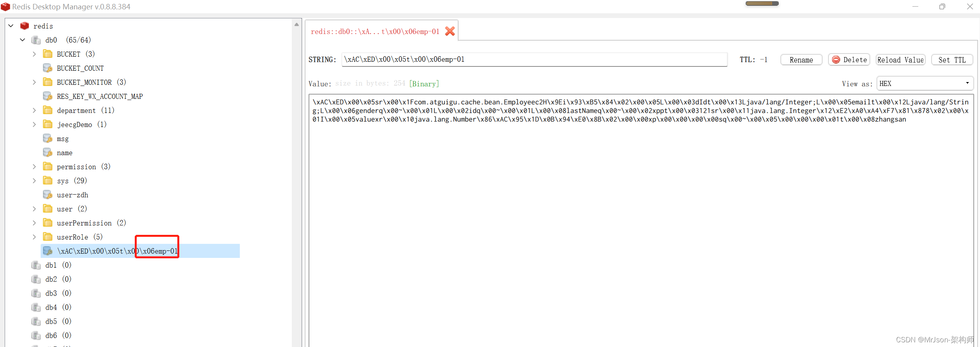Click the department (11) label
This screenshot has width=980, height=347.
pos(86,110)
